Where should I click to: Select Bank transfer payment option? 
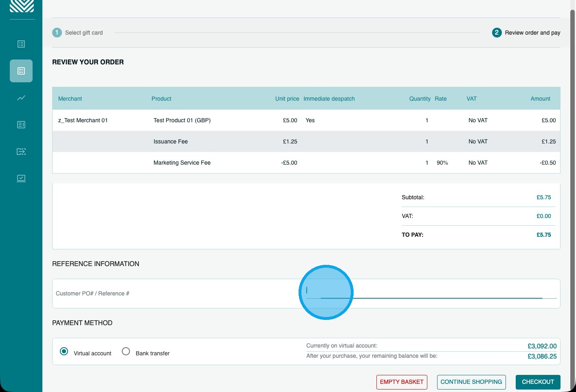point(126,351)
